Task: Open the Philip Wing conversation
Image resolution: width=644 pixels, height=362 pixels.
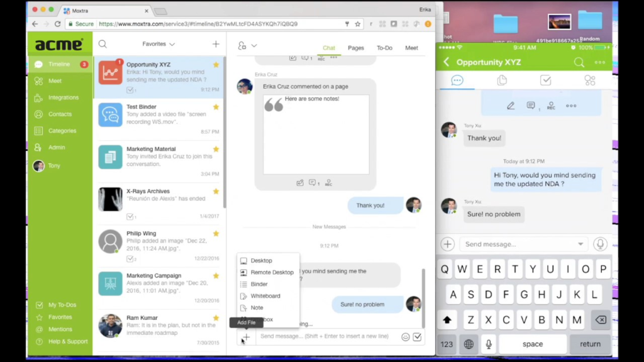Action: coord(158,246)
